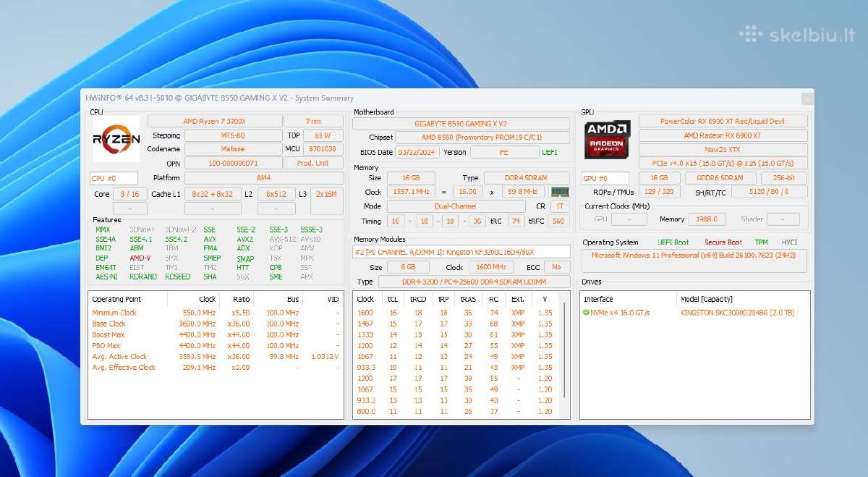Click the 100-000000071 OPN field

pos(232,163)
